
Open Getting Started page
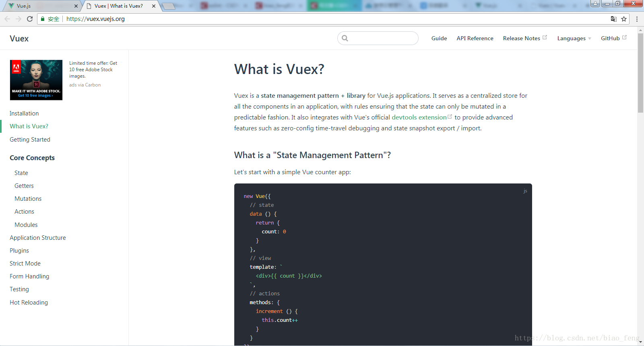[x=30, y=140]
